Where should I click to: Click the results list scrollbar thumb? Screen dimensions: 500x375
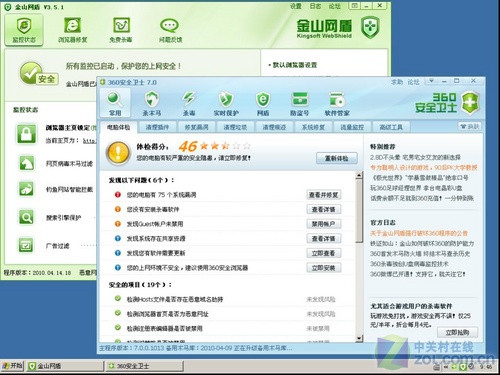coord(359,211)
